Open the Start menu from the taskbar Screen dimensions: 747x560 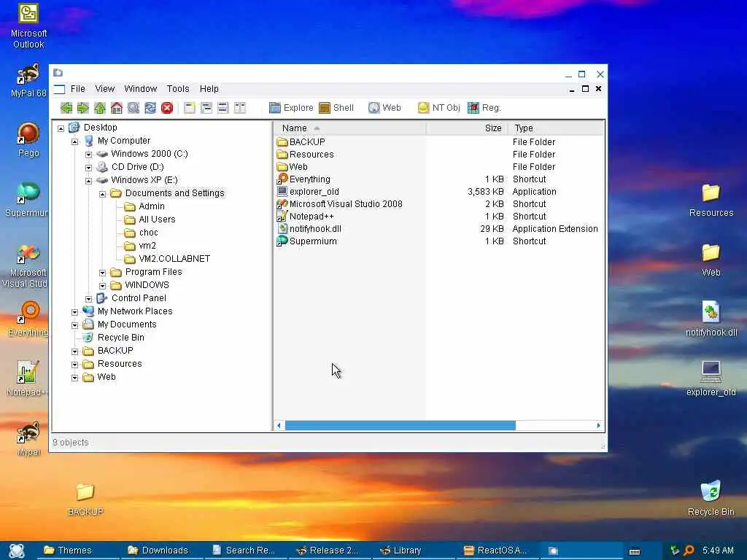pos(17,551)
